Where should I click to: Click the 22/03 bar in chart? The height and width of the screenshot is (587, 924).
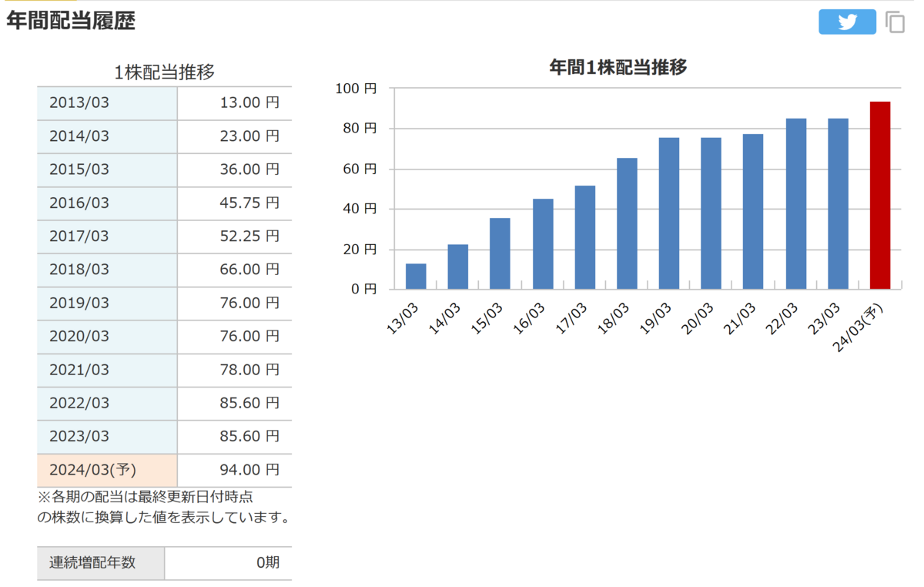click(796, 204)
